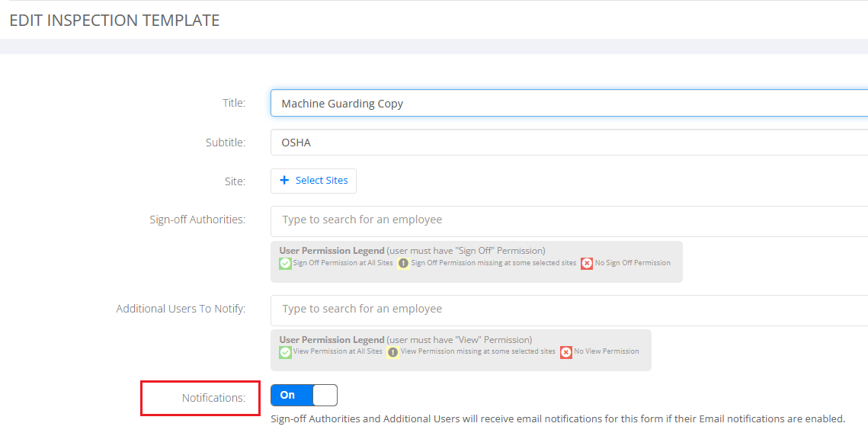Viewport: 868px width, 436px height.
Task: Open the Select Sites picker
Action: (313, 181)
